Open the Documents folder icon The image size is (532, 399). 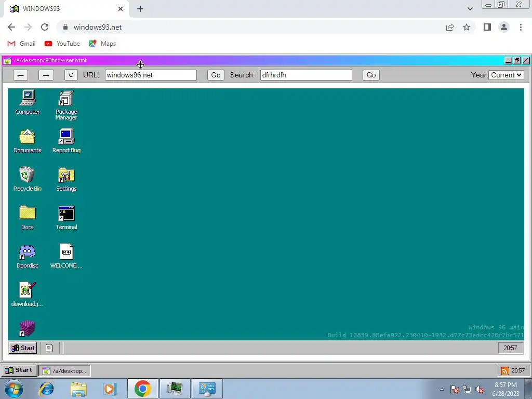(x=27, y=141)
